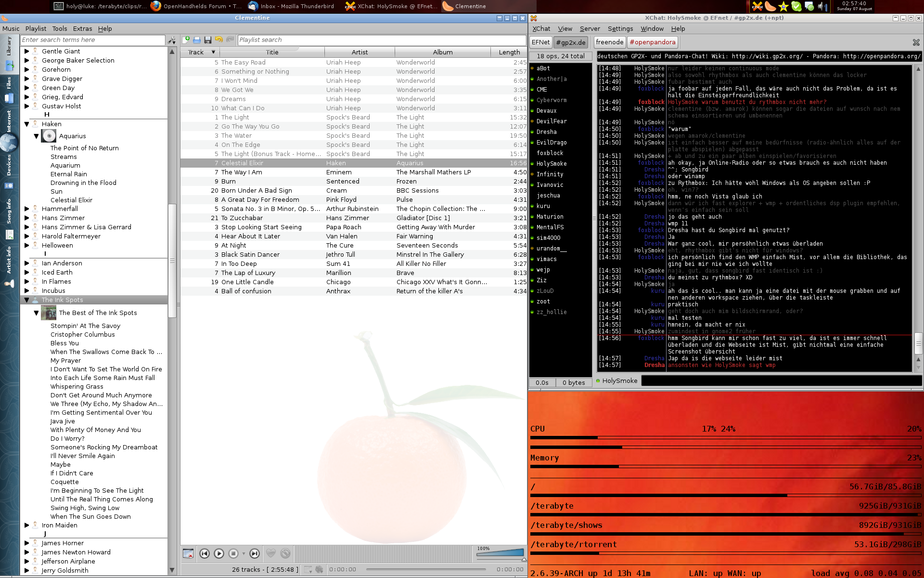This screenshot has height=578, width=924.
Task: Skip to the next track
Action: pos(255,554)
